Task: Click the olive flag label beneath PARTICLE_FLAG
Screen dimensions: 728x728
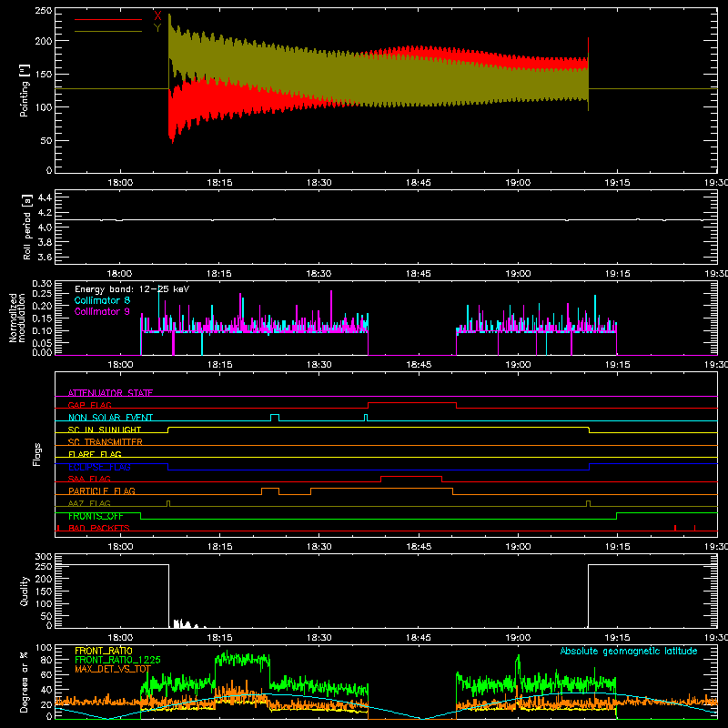Action: [x=89, y=503]
